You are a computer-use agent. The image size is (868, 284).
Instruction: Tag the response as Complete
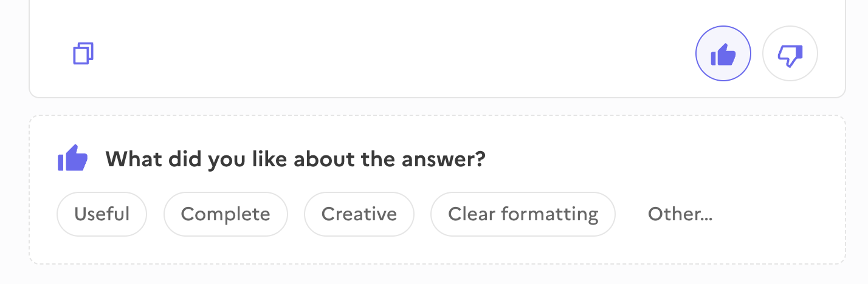click(226, 214)
